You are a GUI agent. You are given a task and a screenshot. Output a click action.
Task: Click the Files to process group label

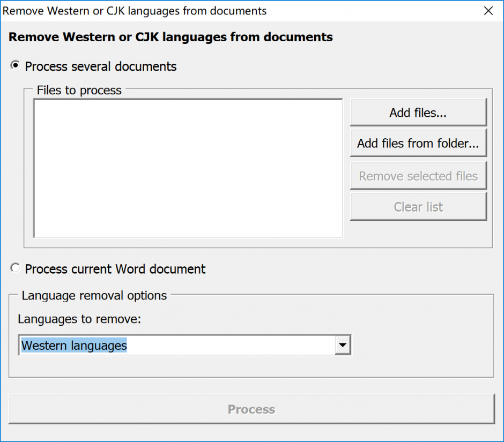[79, 91]
